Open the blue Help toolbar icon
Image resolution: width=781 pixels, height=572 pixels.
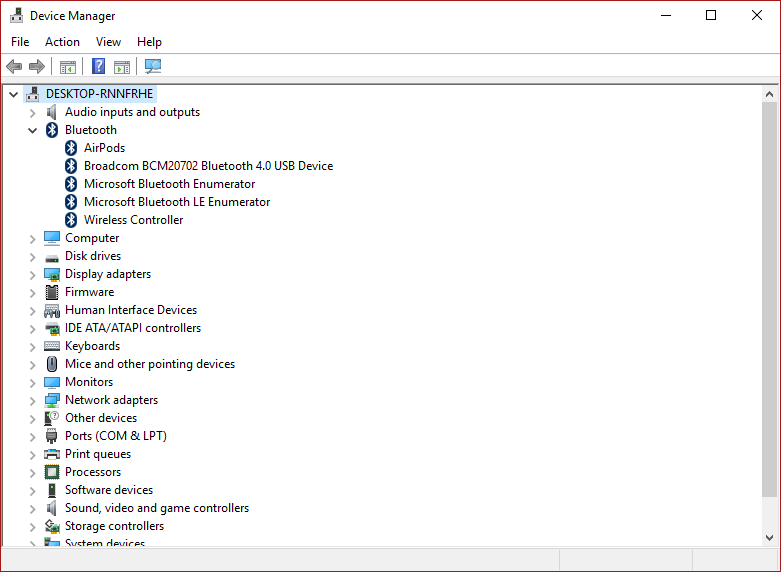99,66
